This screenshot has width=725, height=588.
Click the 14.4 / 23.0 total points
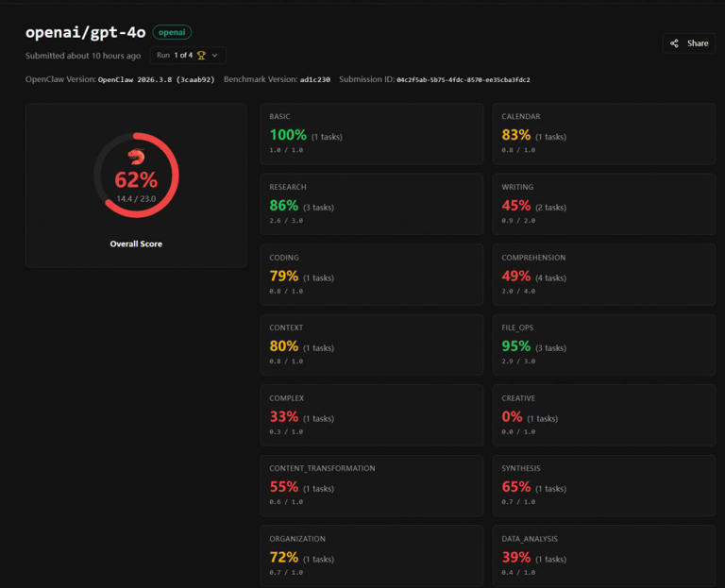pyautogui.click(x=136, y=199)
